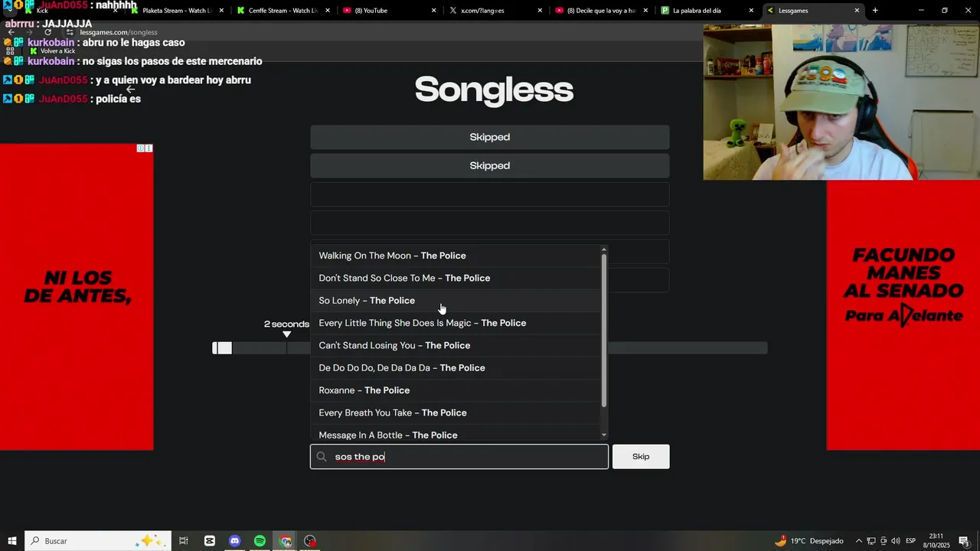Screen dimensions: 980x551
Task: Click the Songless back arrow icon
Action: click(x=130, y=89)
